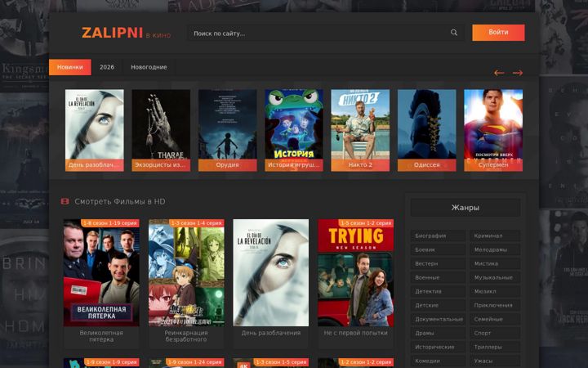Click the Великолепная пятерка title link
588x368 pixels.
click(x=101, y=336)
